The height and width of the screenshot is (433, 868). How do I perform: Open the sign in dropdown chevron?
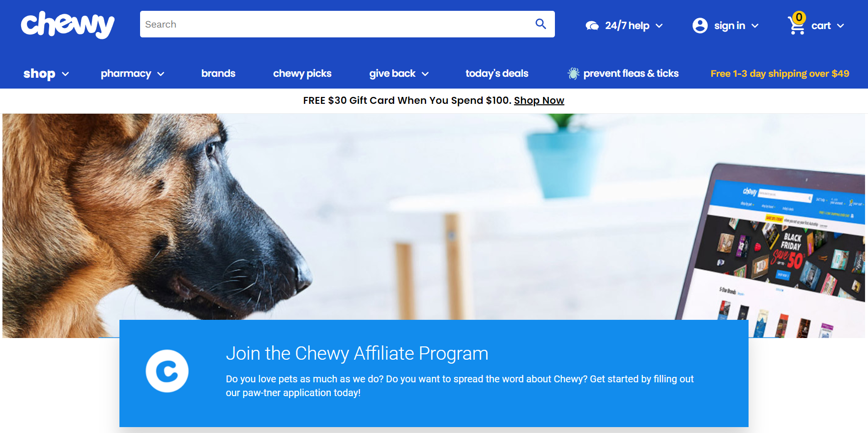click(x=755, y=26)
